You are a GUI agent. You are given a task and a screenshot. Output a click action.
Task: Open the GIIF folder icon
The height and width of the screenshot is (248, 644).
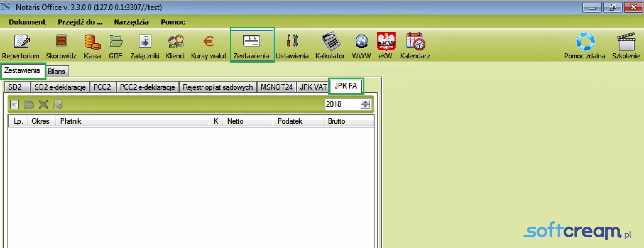coord(116,46)
